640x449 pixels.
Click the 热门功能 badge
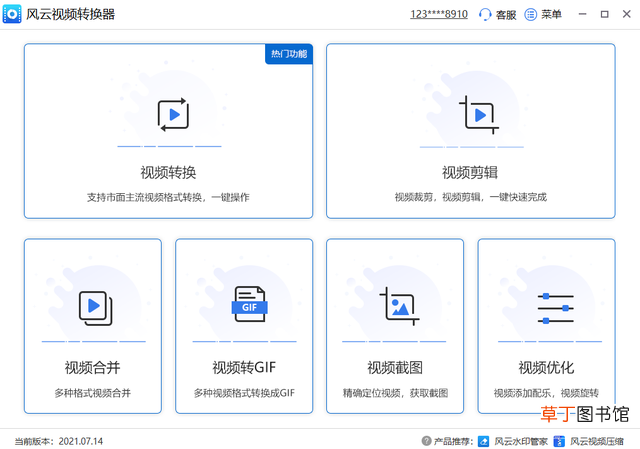tap(289, 54)
